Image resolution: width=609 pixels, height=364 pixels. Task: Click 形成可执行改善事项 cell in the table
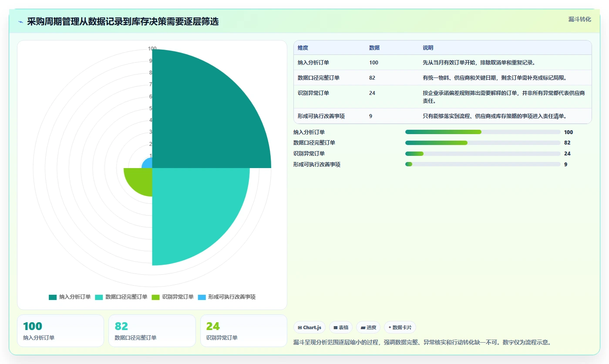click(x=321, y=116)
